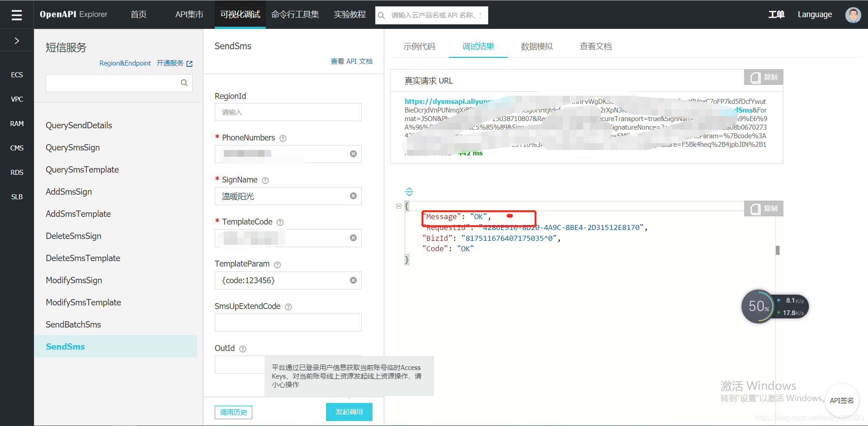Focus the RegionId input
The height and width of the screenshot is (426, 868).
[288, 112]
